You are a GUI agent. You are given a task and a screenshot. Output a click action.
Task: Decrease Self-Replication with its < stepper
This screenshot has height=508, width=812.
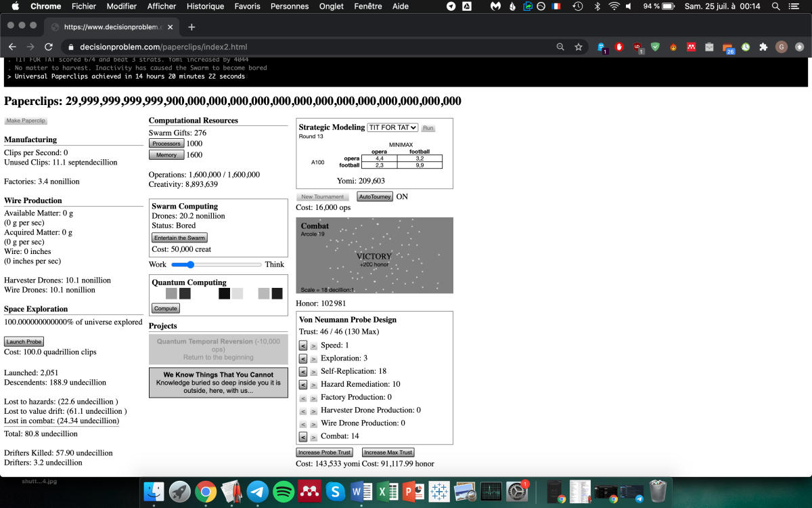pyautogui.click(x=302, y=371)
